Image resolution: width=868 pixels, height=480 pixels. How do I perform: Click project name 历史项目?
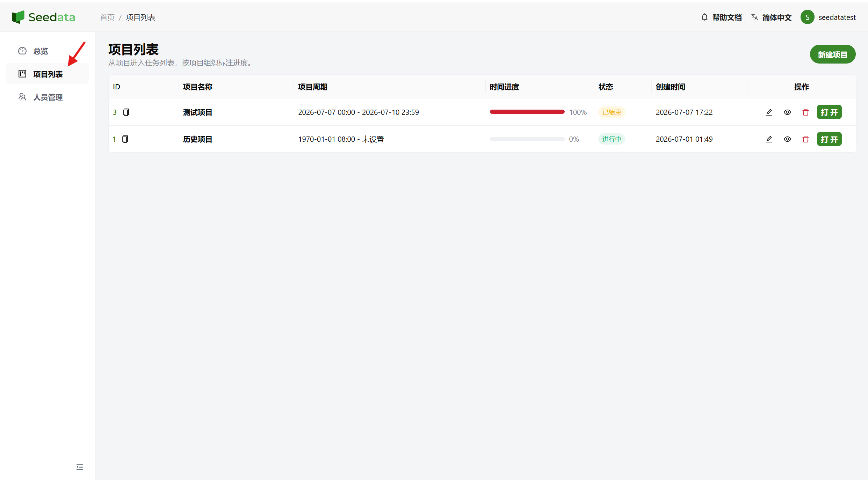pos(197,139)
